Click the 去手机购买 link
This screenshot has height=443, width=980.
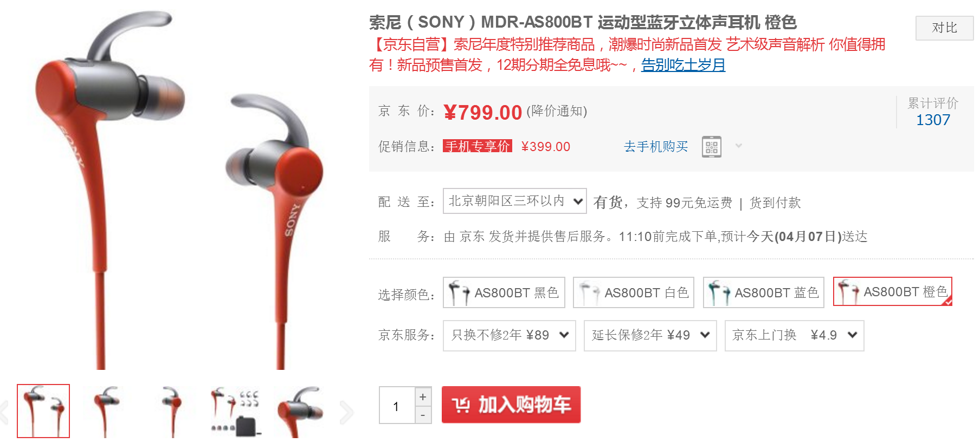pyautogui.click(x=656, y=146)
